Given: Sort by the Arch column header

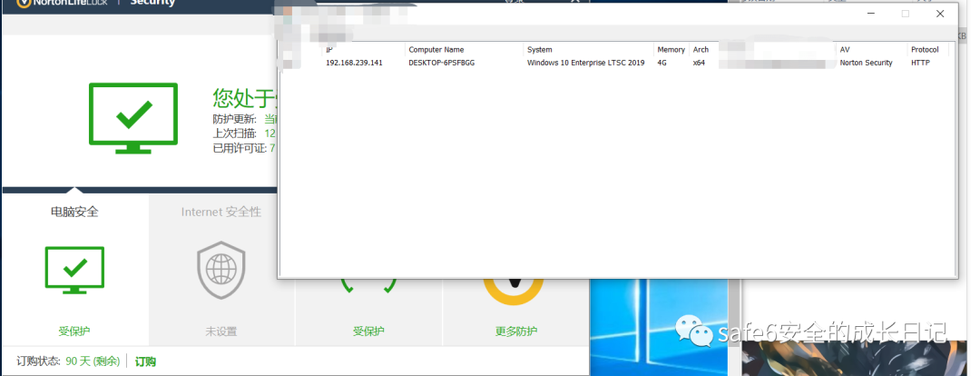Looking at the screenshot, I should [701, 49].
